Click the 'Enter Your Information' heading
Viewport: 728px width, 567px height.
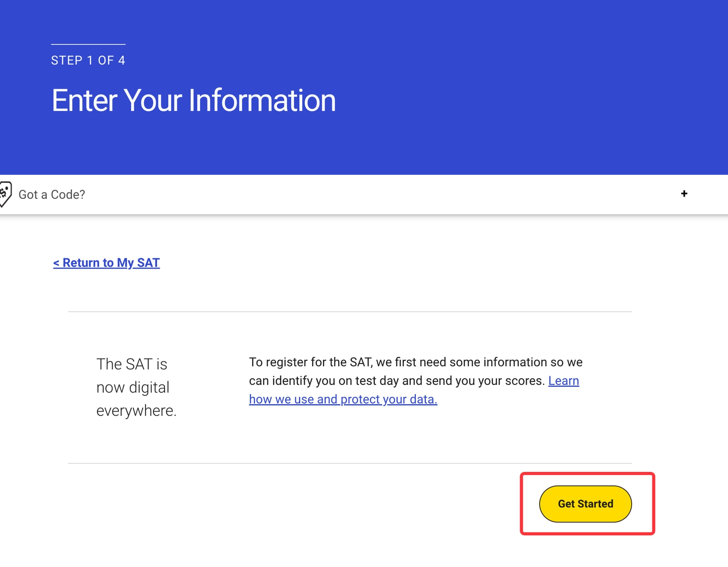193,100
